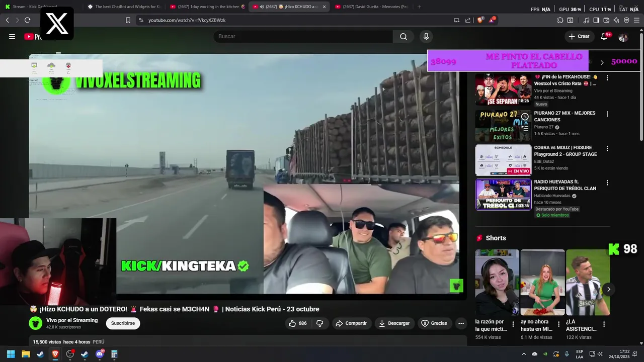Click the microphone tray icon

click(x=567, y=354)
